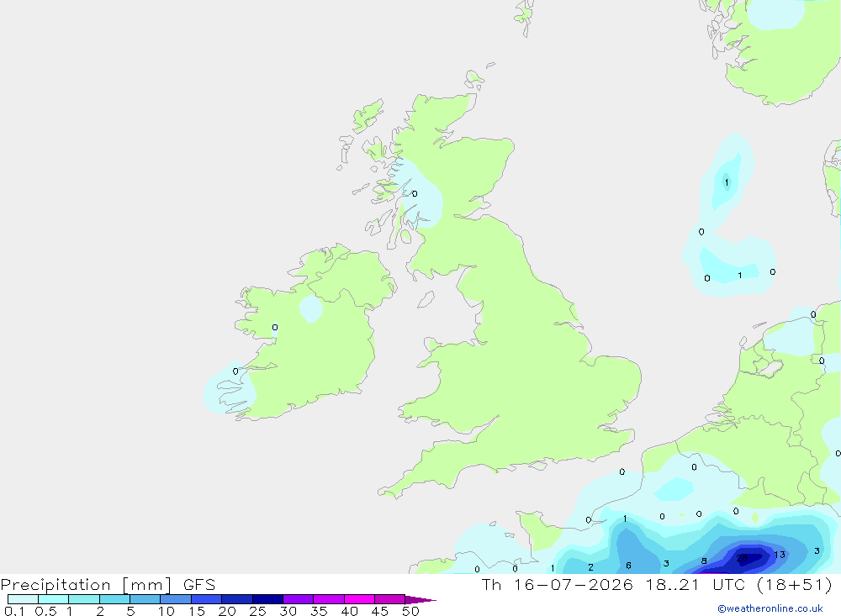Pick the 2–5 mm legend color swatch
This screenshot has width=841, height=616.
114,599
